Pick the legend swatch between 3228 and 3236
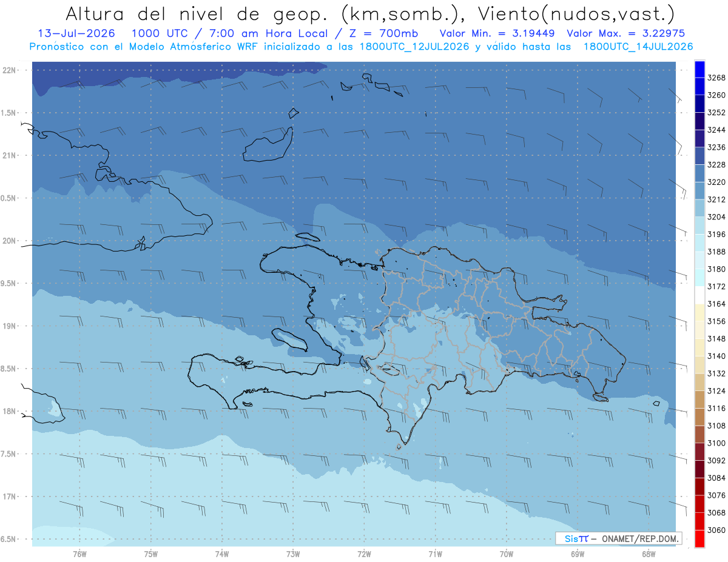Viewport: 728px width, 562px height. point(699,156)
